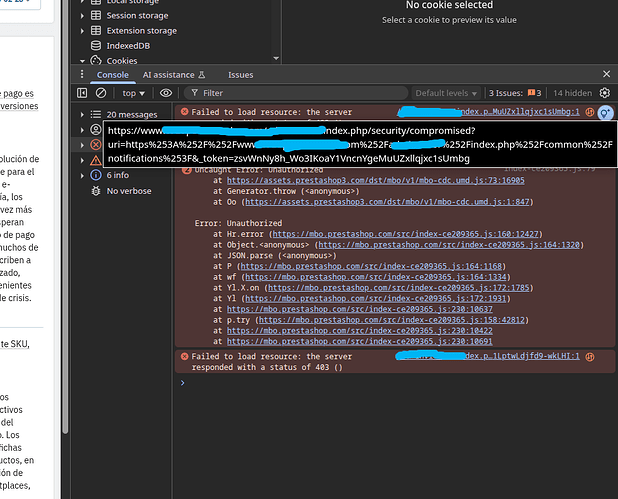Expand the warnings group arrow
The width and height of the screenshot is (618, 499).
82,160
